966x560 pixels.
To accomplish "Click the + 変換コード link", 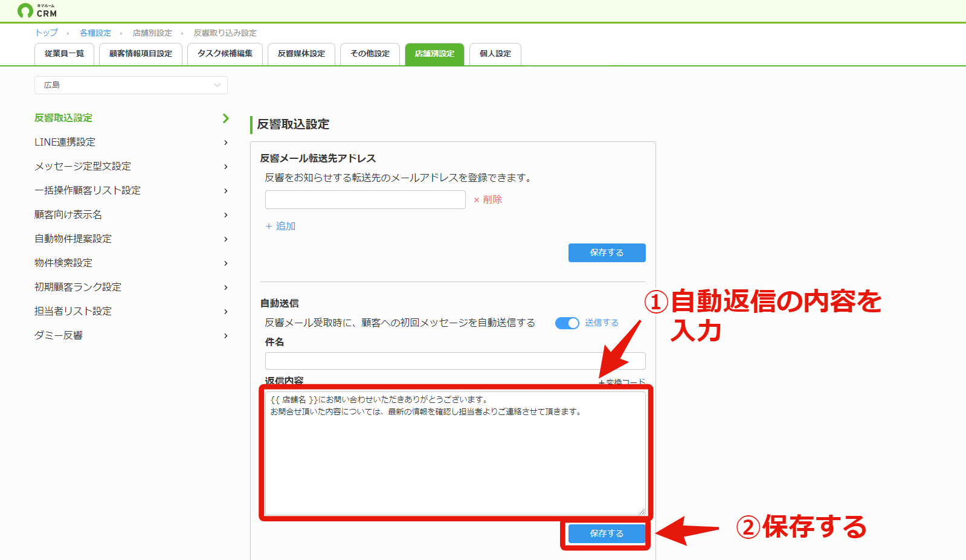I will pos(622,382).
